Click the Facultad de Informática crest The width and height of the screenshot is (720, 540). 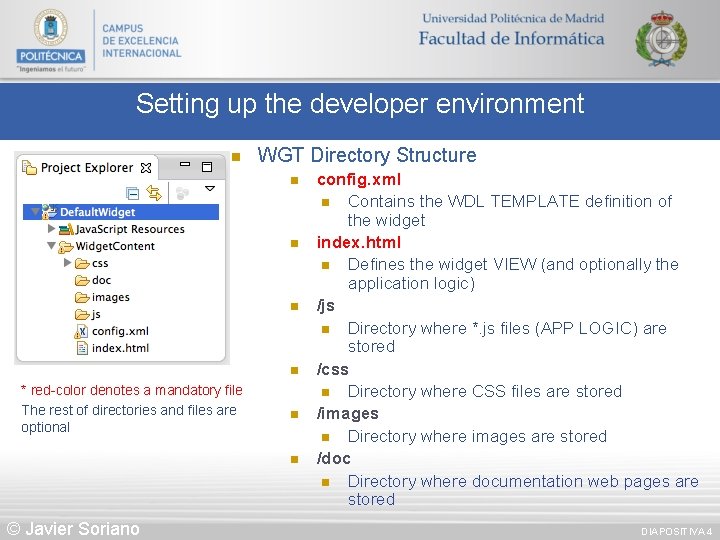[661, 39]
